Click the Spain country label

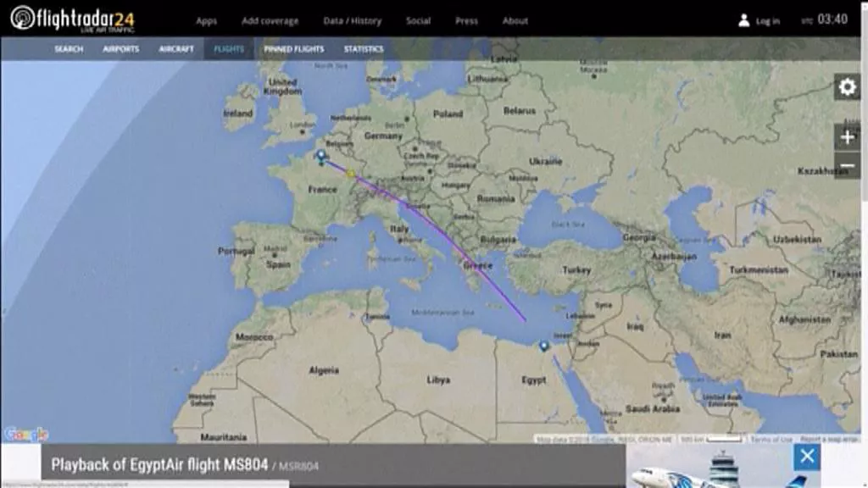(x=278, y=264)
